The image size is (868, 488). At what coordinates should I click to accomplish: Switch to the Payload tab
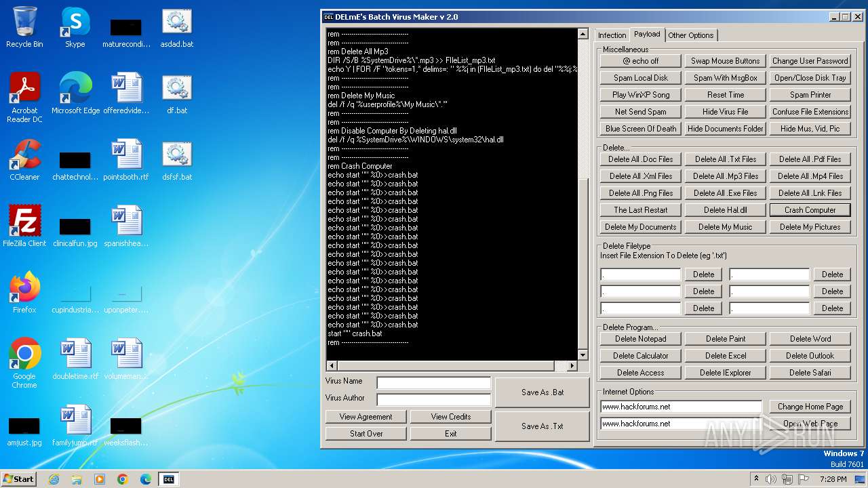647,34
